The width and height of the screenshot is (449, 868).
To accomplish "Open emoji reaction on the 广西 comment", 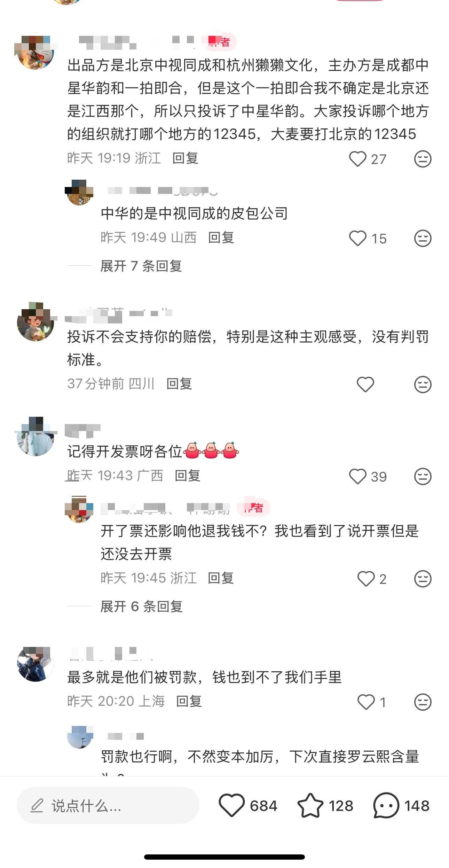I will click(423, 477).
